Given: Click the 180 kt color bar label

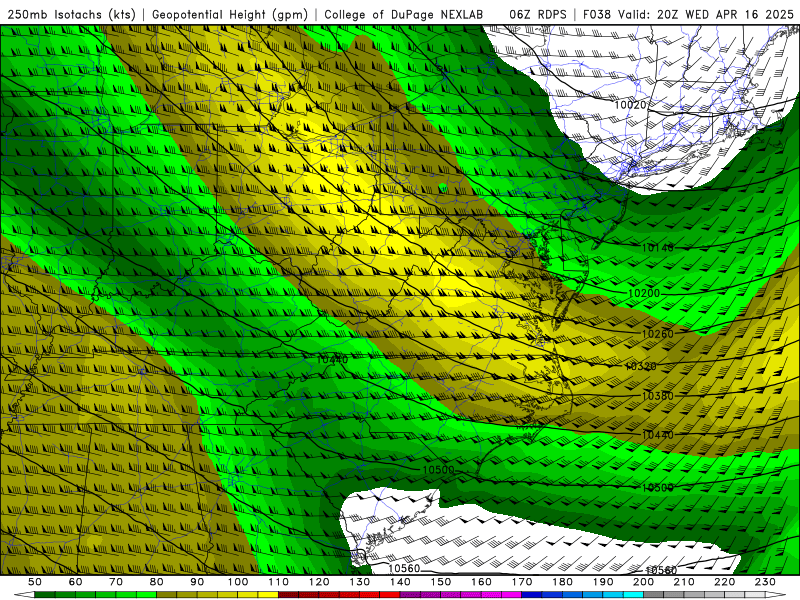Looking at the screenshot, I should pyautogui.click(x=562, y=582).
